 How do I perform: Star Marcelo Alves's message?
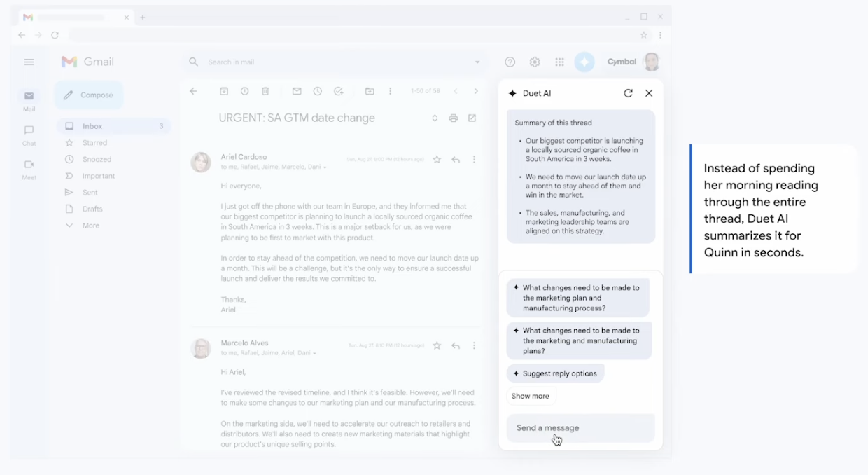(437, 345)
